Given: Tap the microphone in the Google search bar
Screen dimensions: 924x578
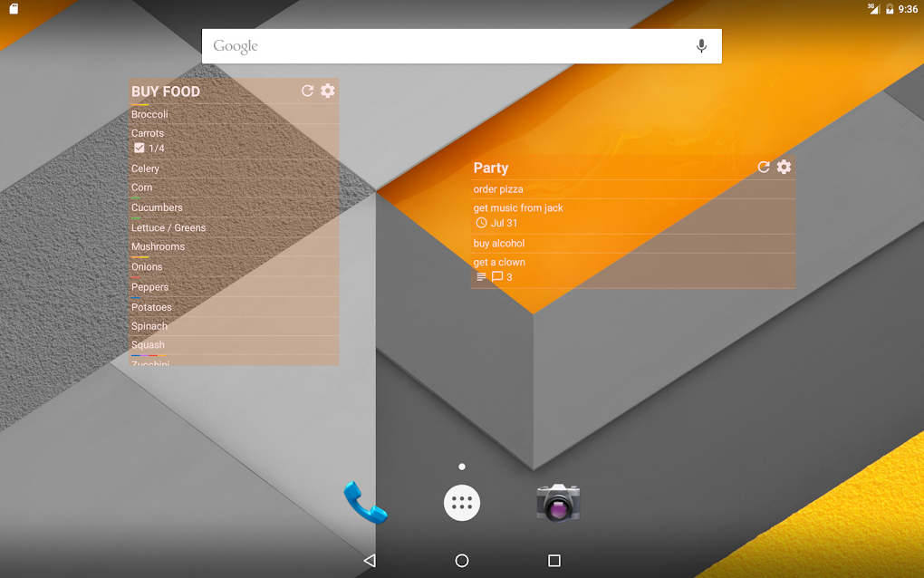Looking at the screenshot, I should point(700,45).
